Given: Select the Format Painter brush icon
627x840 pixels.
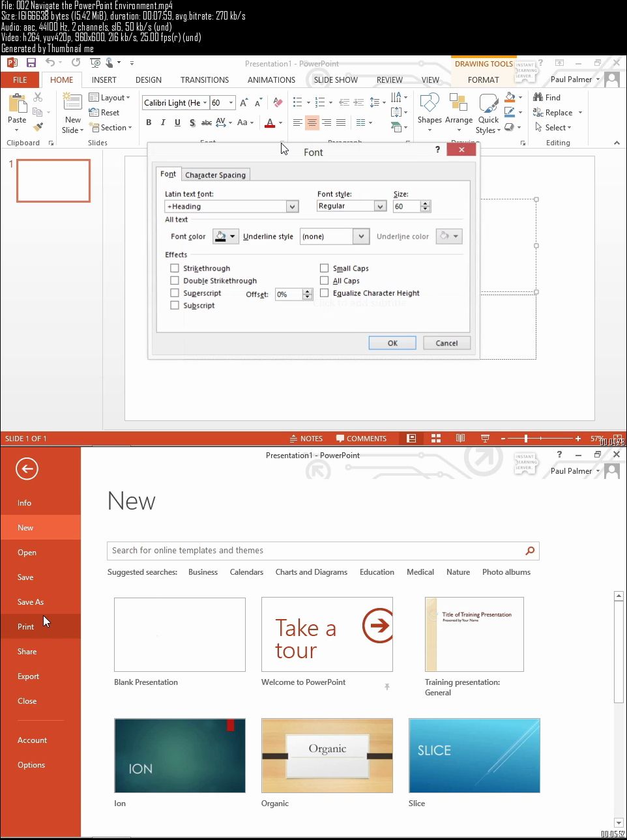Looking at the screenshot, I should [38, 126].
